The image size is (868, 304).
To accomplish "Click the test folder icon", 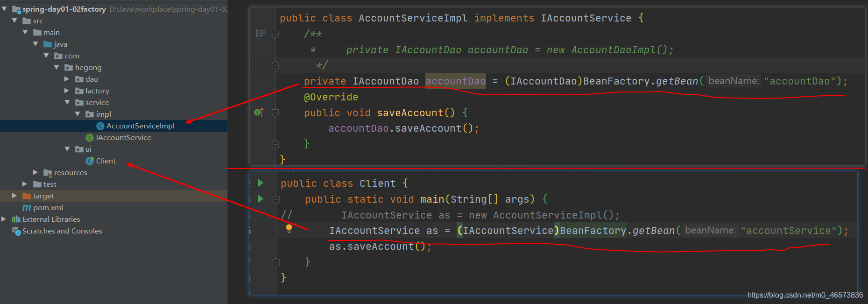I will [x=37, y=184].
